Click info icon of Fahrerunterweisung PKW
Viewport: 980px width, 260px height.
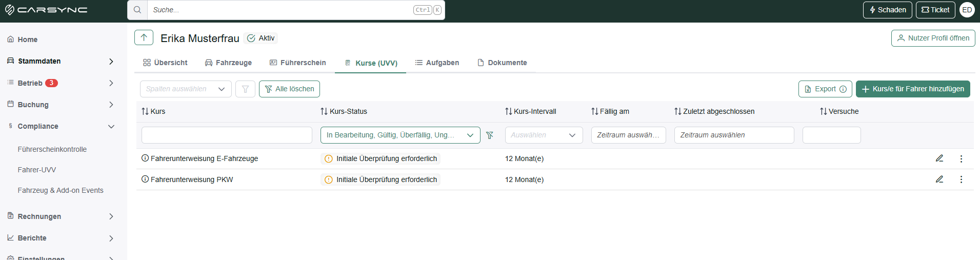coord(145,179)
